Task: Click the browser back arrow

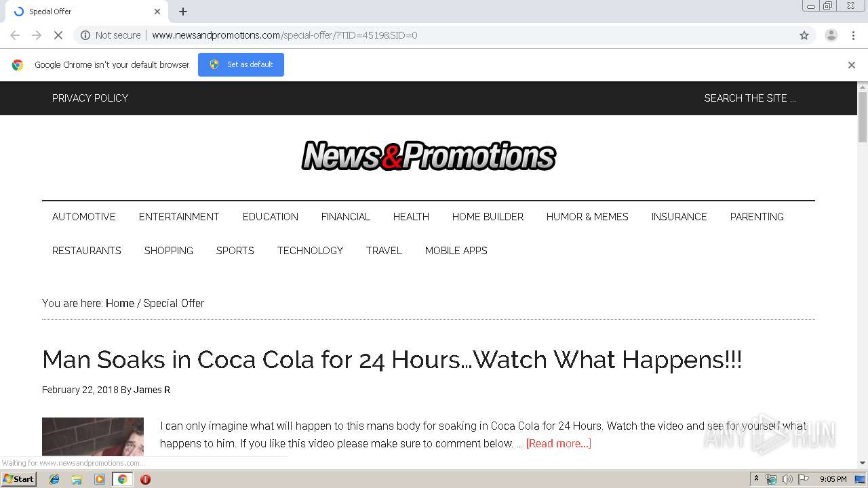Action: [15, 35]
